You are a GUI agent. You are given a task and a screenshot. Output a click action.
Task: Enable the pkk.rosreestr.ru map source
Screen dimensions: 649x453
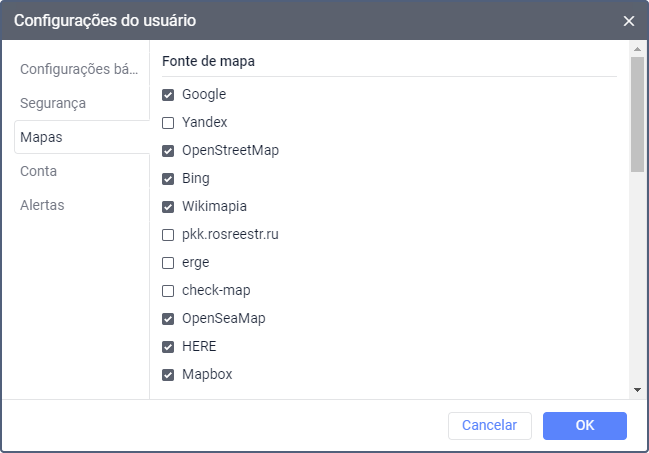[168, 235]
